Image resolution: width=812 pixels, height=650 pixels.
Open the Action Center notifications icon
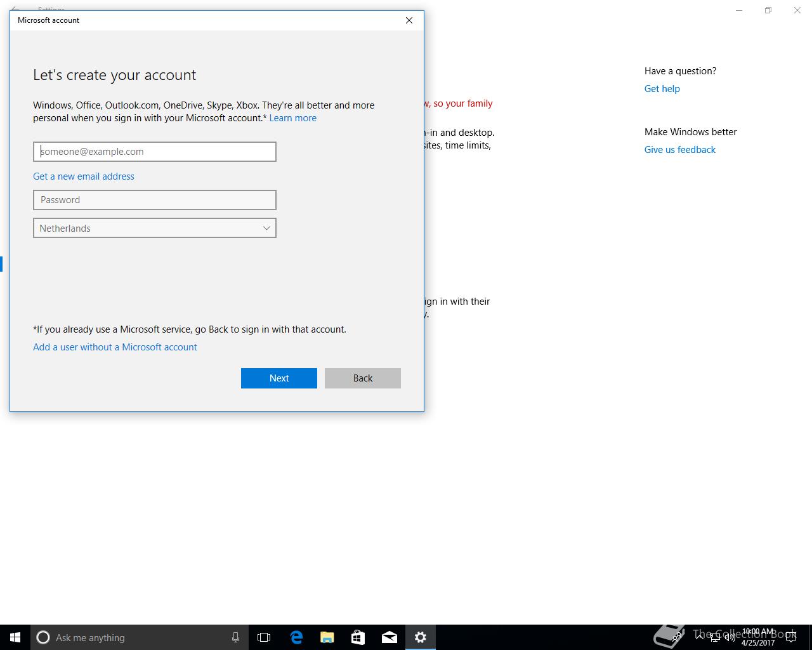coord(791,637)
